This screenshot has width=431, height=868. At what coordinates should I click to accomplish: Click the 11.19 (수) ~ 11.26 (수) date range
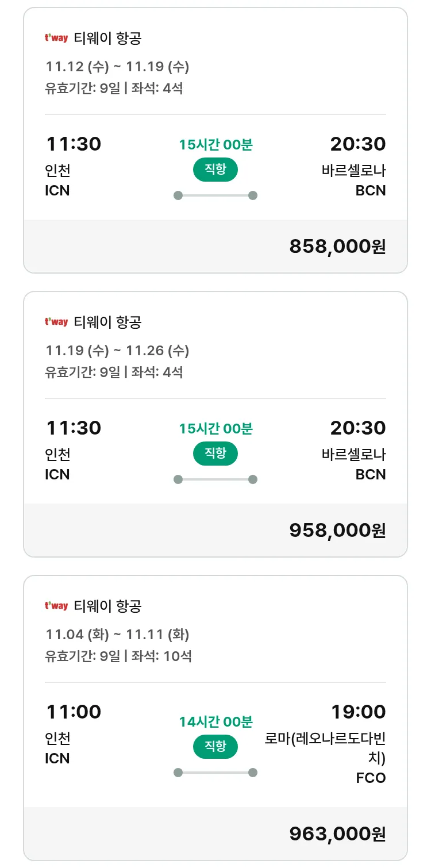pos(117,350)
